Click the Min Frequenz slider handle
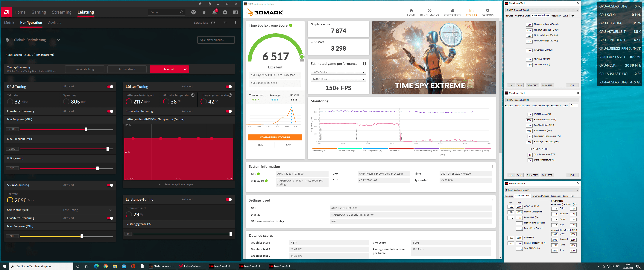Viewport: 644px width, 270px height. coord(86,129)
